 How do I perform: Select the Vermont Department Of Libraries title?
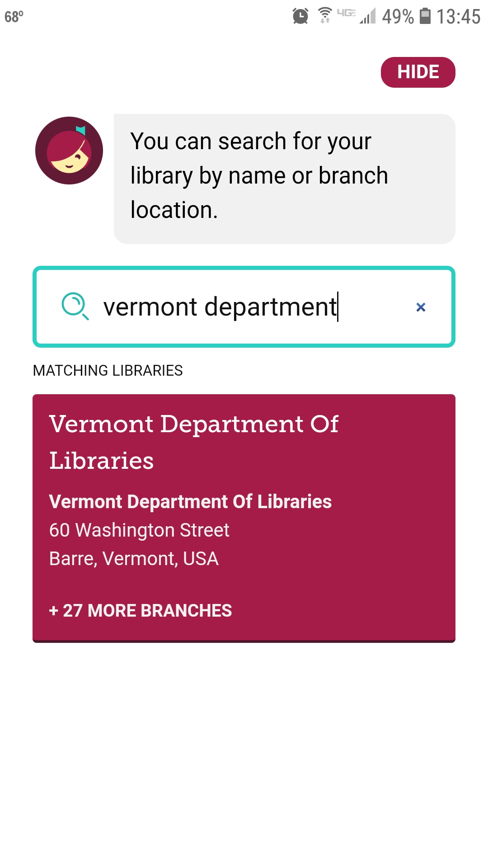[x=194, y=442]
